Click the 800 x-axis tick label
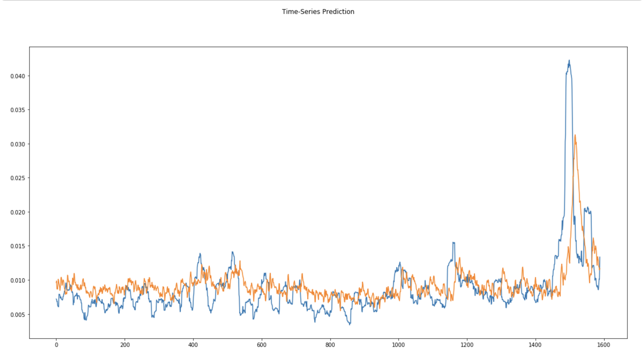This screenshot has height=356, width=644. point(330,345)
